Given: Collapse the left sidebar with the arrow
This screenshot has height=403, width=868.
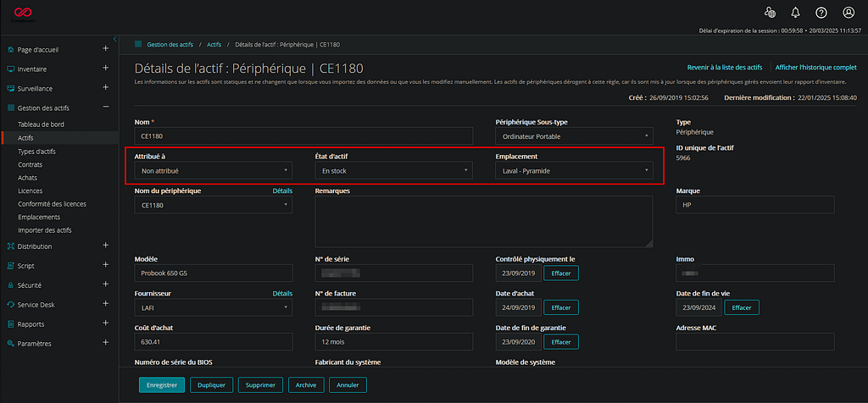Looking at the screenshot, I should 114,39.
